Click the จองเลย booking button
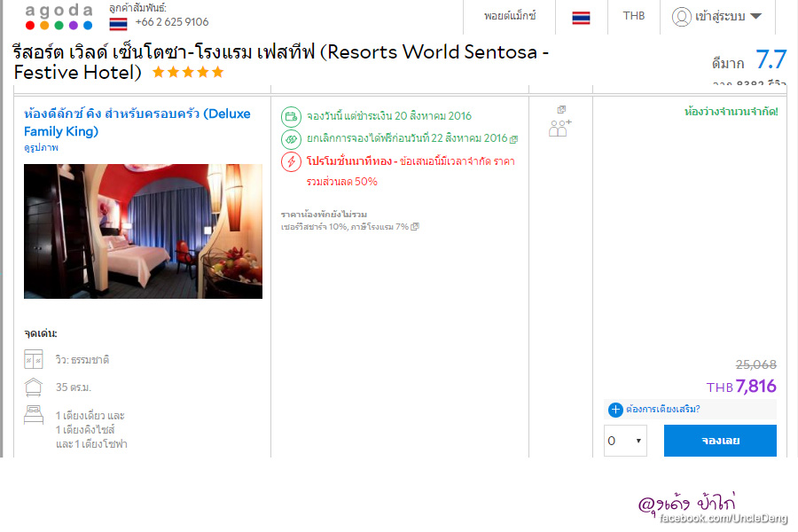 719,441
